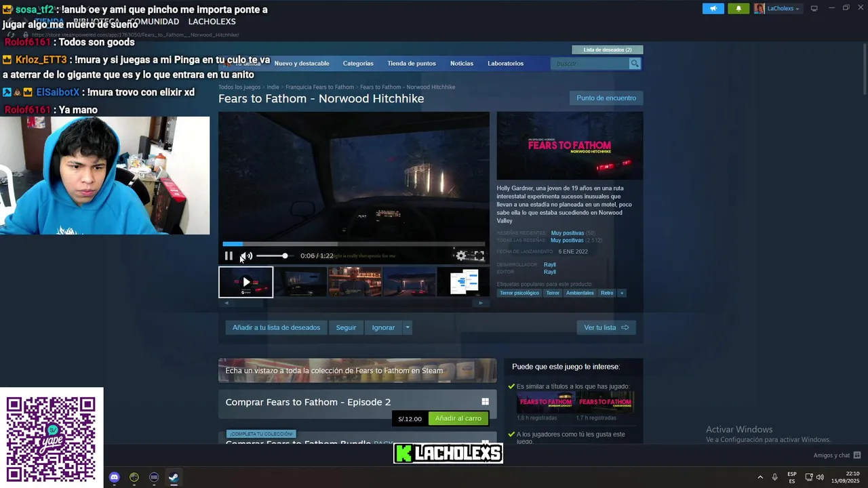Pause the trailer video
This screenshot has width=868, height=488.
click(x=229, y=256)
